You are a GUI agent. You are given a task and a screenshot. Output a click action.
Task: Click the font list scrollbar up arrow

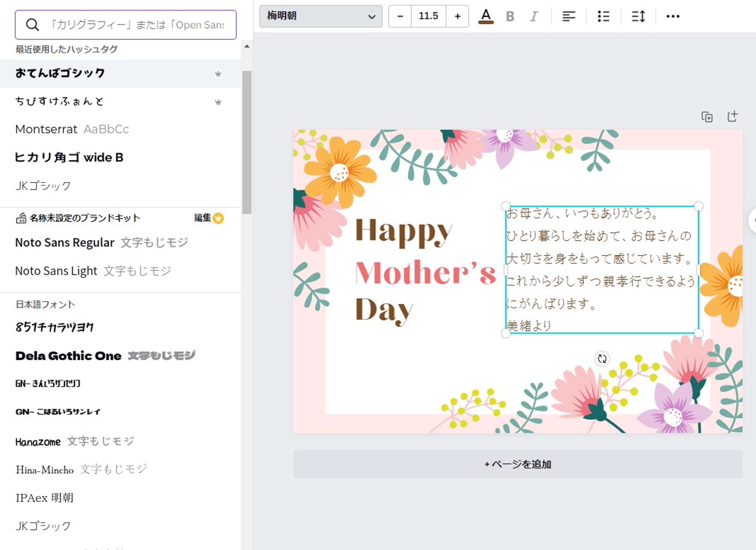[247, 46]
